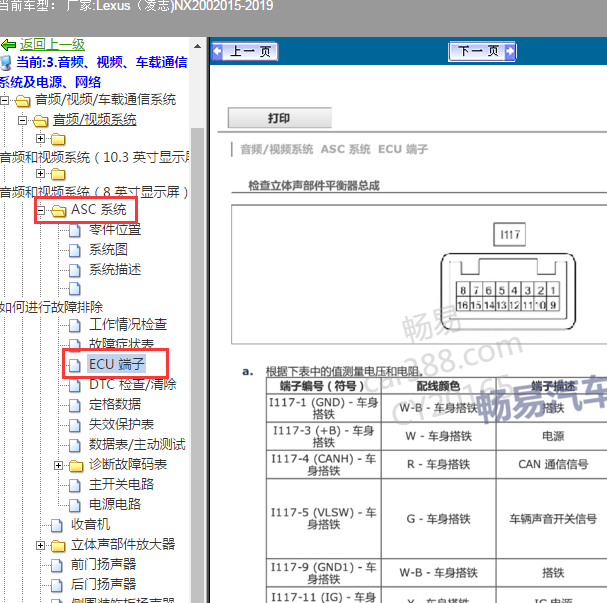Click the 端子编号(符号) column header
This screenshot has width=607, height=603.
[x=324, y=386]
